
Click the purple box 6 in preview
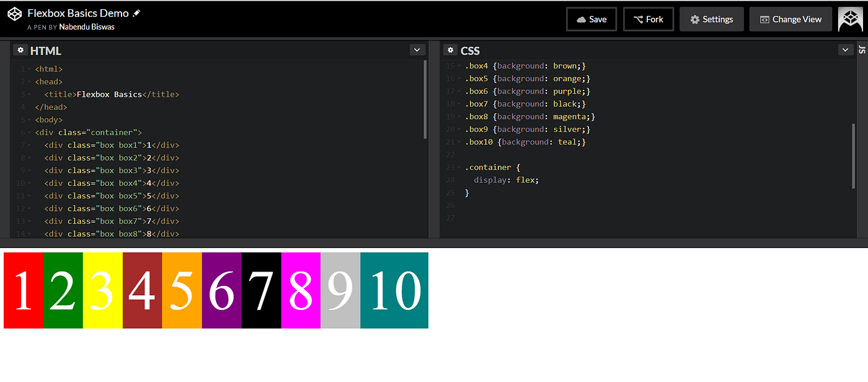click(222, 290)
